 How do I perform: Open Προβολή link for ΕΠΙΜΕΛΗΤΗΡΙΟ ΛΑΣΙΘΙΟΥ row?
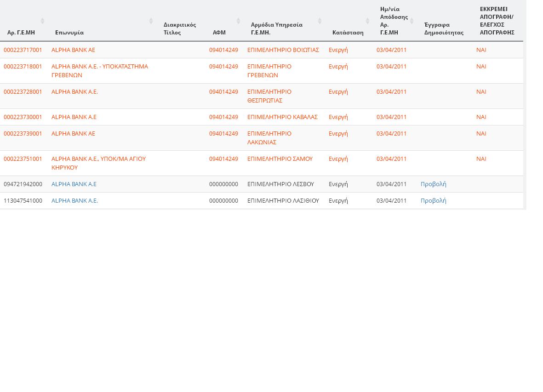pos(433,200)
